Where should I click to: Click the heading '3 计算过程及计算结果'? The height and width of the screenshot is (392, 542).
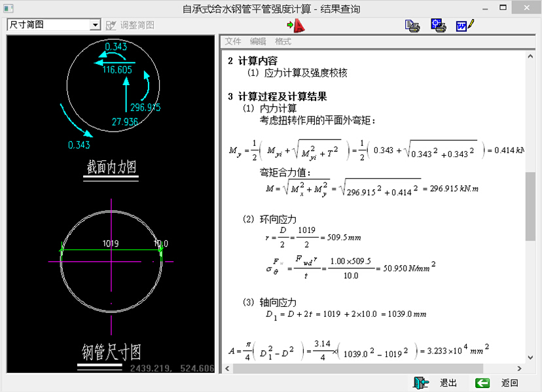pos(278,96)
